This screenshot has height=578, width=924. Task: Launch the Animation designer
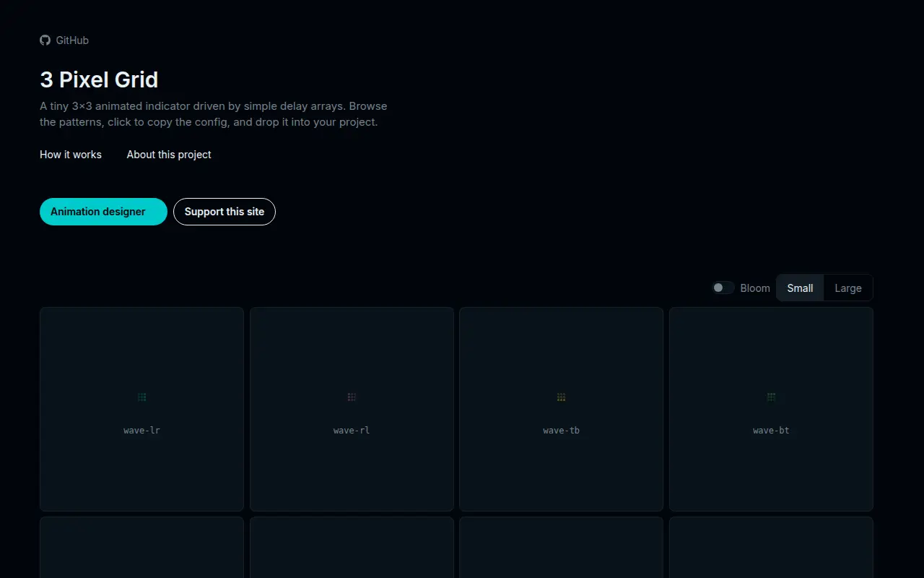tap(103, 212)
